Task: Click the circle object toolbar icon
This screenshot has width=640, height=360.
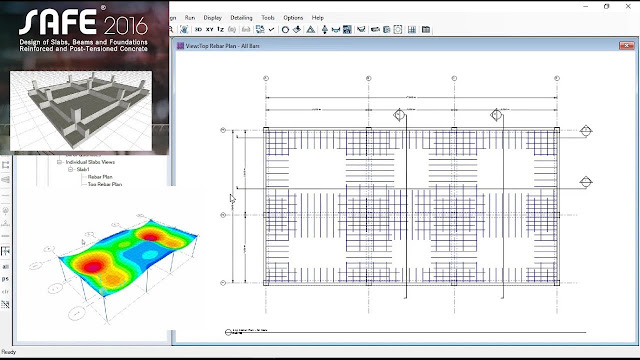Action: point(285,29)
